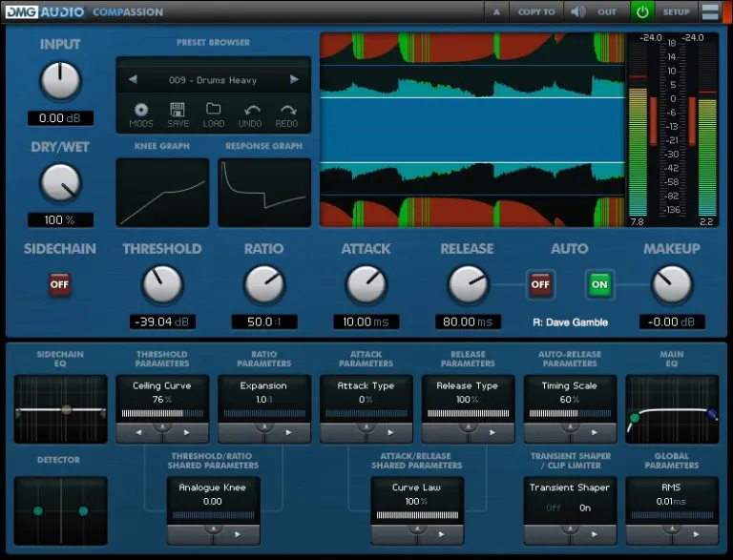The height and width of the screenshot is (560, 733).
Task: Disable the green Auto makeup ON button
Action: (x=599, y=284)
